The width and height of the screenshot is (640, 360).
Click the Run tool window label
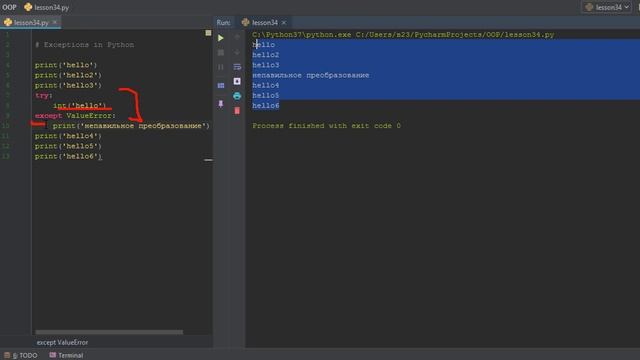click(223, 22)
